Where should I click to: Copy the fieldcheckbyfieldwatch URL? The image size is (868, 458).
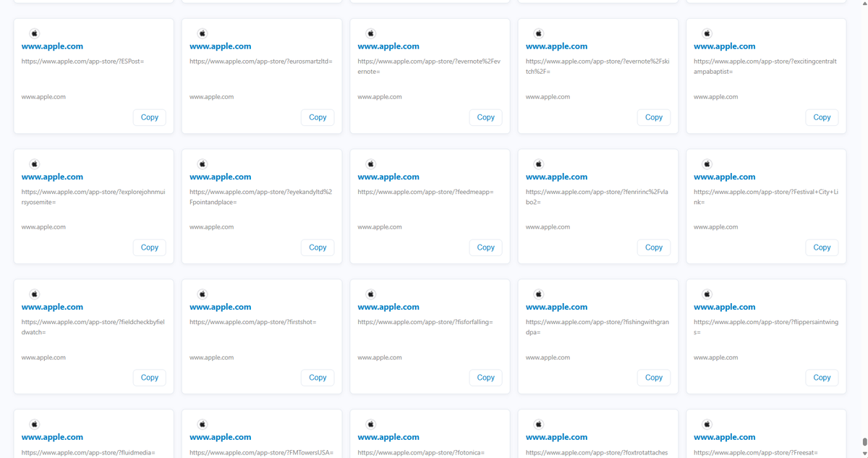(150, 378)
